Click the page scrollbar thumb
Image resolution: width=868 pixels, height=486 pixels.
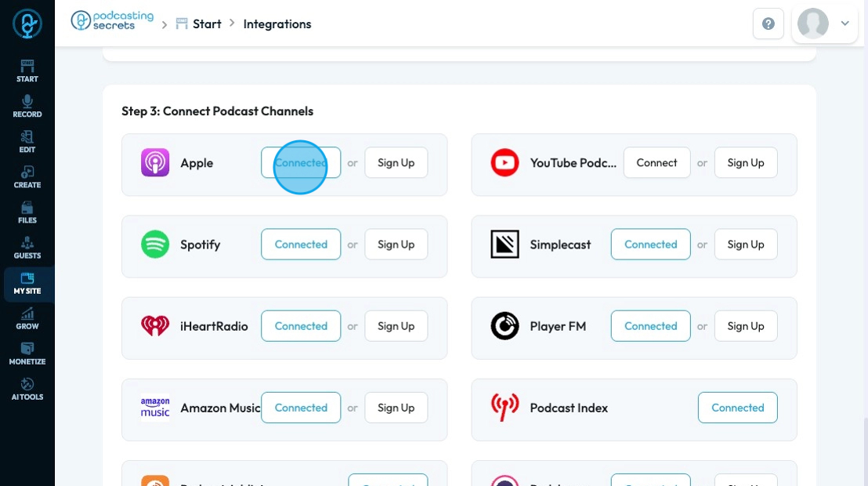click(865, 452)
